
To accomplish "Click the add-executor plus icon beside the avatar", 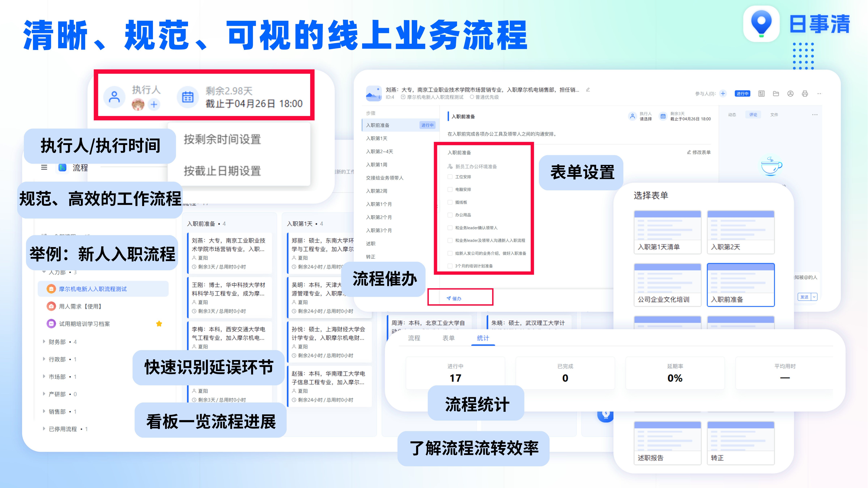I will tap(154, 104).
